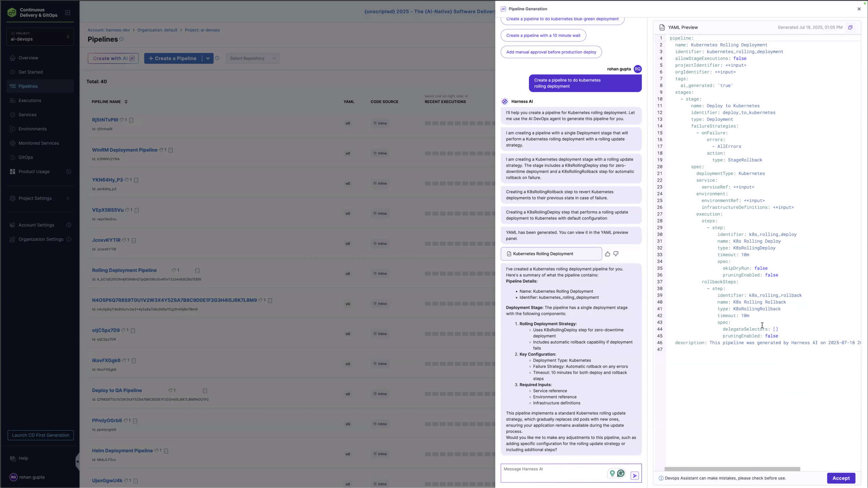Click the Pipelines info icon

[122, 39]
